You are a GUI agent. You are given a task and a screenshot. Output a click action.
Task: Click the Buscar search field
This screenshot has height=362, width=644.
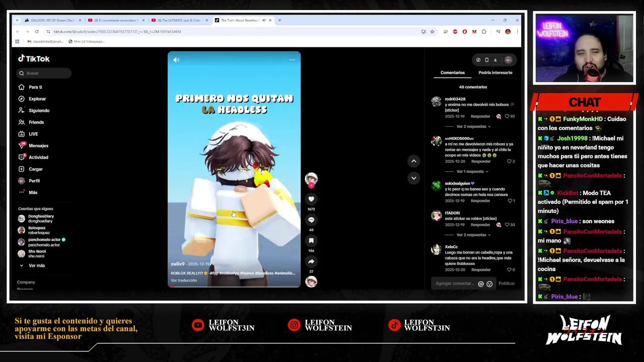pos(44,73)
